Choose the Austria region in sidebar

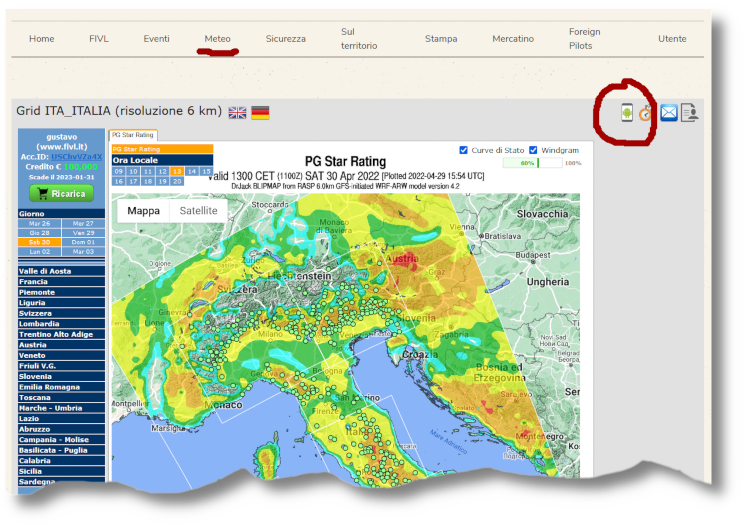click(61, 345)
